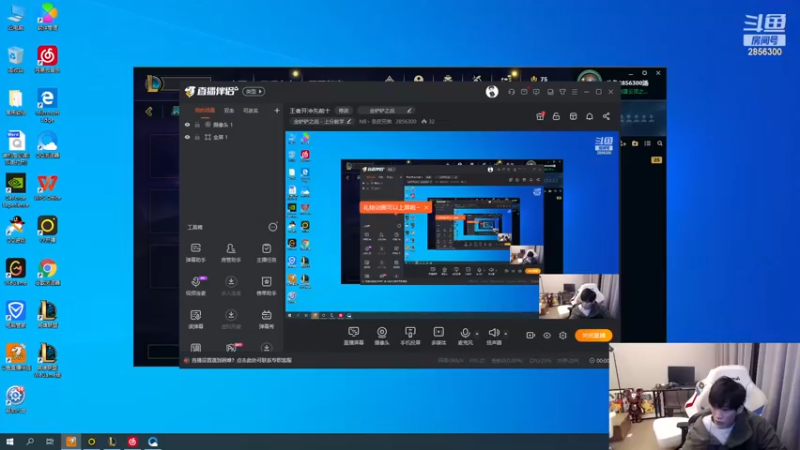Image resolution: width=800 pixels, height=450 pixels.
Task: Open the danmaku assistant tool
Action: coord(195,253)
